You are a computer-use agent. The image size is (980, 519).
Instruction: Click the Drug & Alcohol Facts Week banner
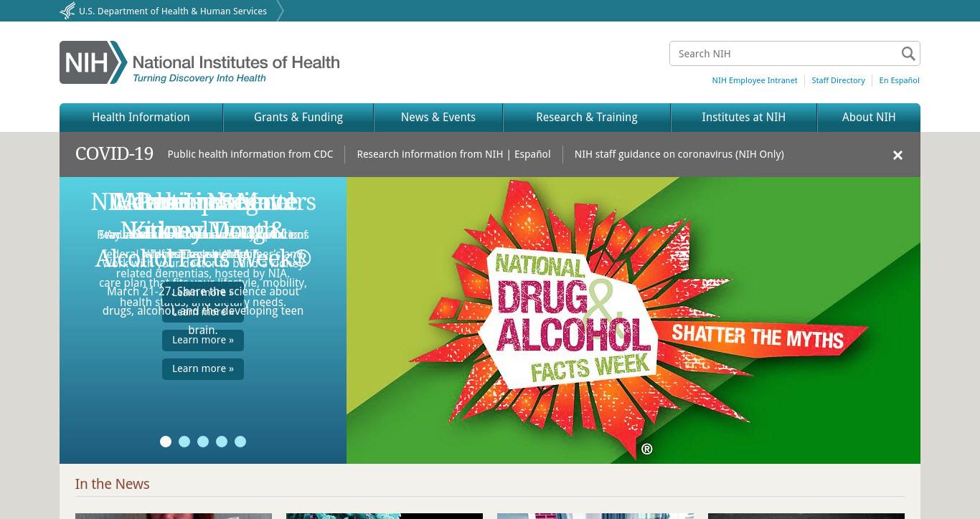click(x=633, y=320)
